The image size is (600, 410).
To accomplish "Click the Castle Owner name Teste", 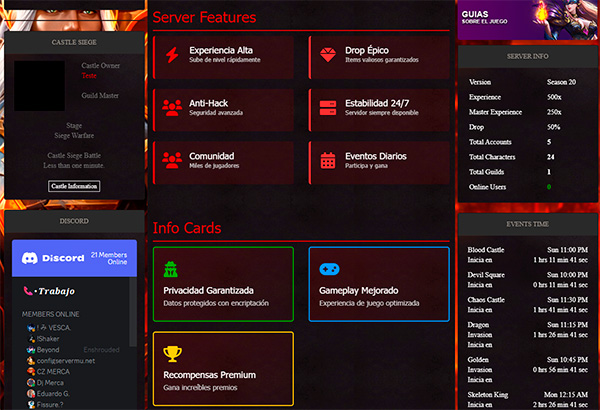I will coord(89,75).
